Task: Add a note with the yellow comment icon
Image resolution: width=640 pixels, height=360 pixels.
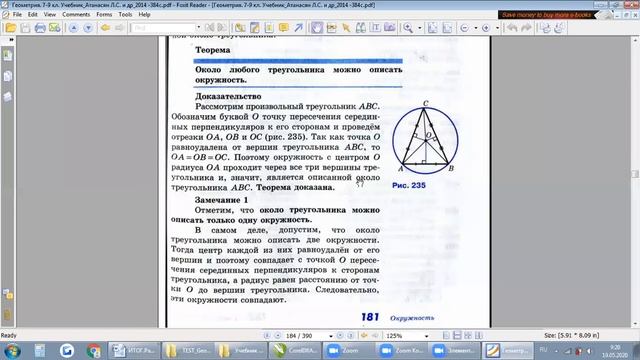Action: tap(284, 28)
